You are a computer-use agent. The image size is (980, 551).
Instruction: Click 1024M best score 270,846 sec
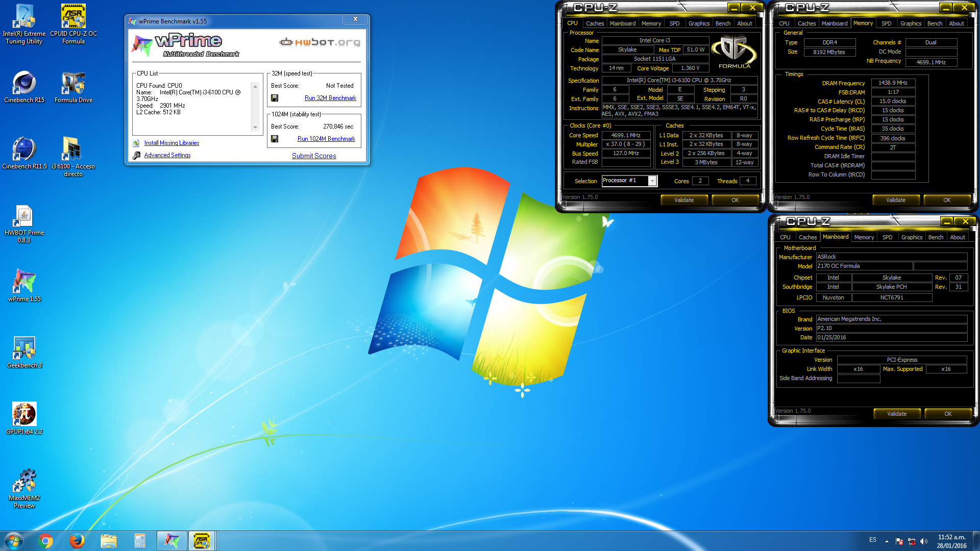[338, 127]
